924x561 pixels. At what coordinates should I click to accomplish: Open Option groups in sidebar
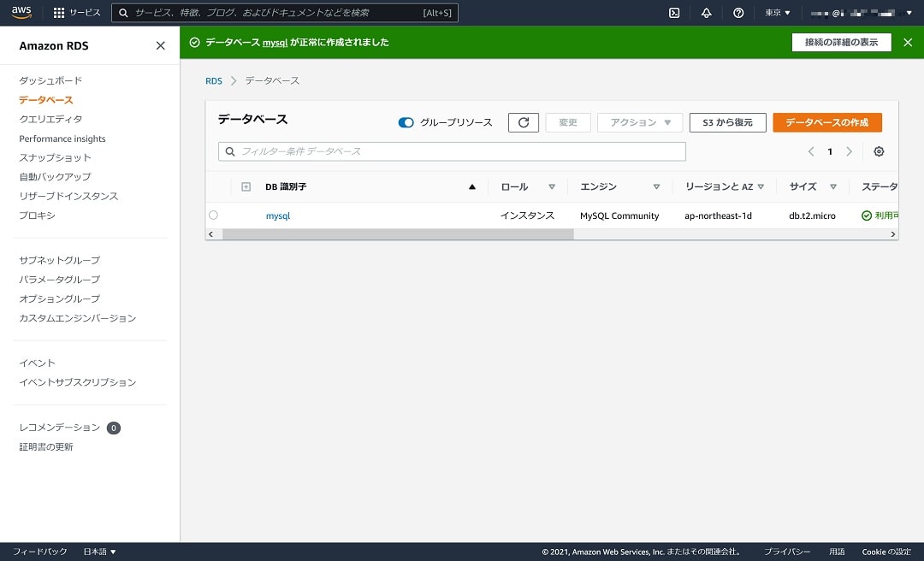tap(60, 298)
